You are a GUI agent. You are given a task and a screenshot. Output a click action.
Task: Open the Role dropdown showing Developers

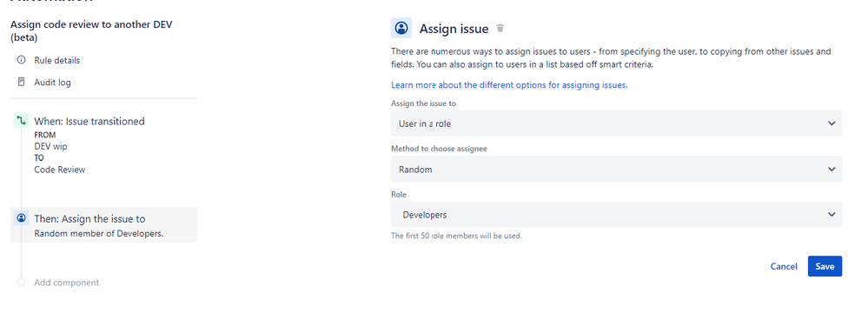pos(617,214)
